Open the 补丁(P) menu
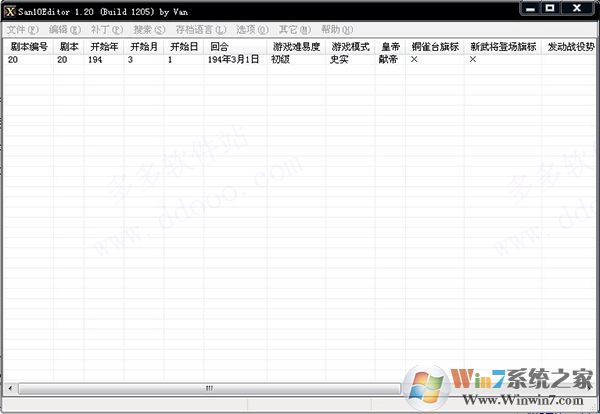Image resolution: width=600 pixels, height=414 pixels. point(107,29)
